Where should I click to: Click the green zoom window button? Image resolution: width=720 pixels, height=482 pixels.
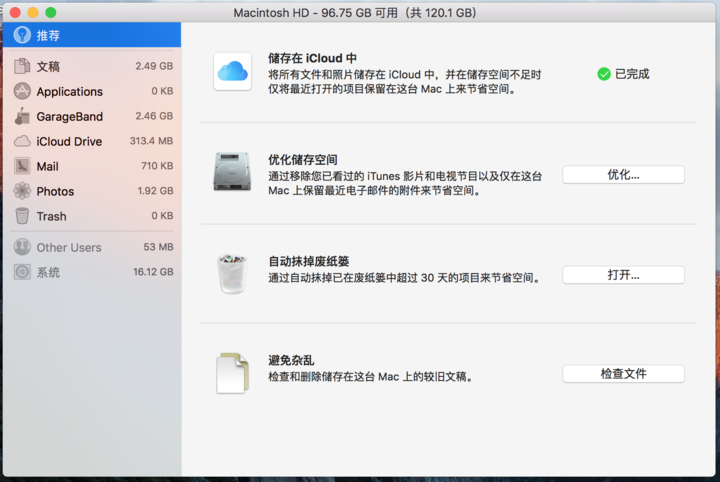[51, 12]
